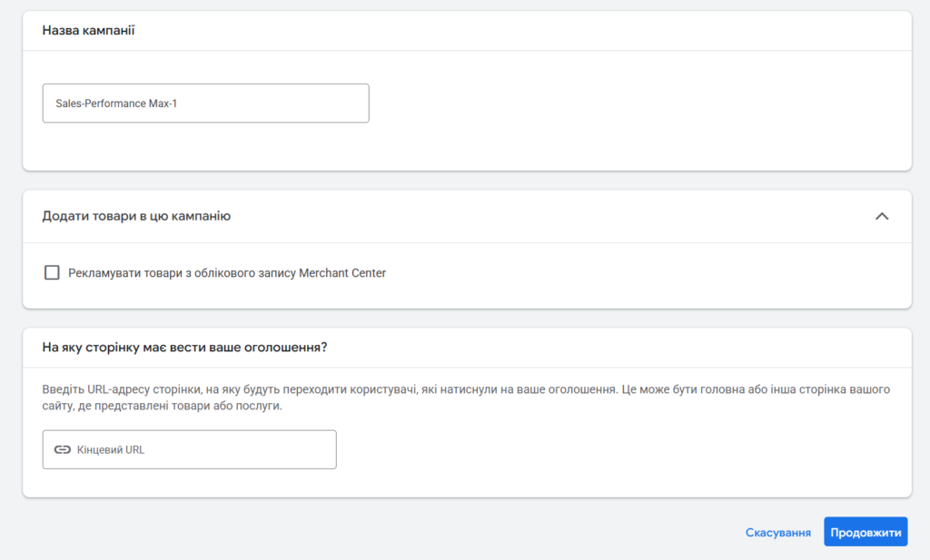The width and height of the screenshot is (930, 560).
Task: Click the 'На яку сторінку має вести ваше оголошення?' heading
Action: (x=184, y=348)
